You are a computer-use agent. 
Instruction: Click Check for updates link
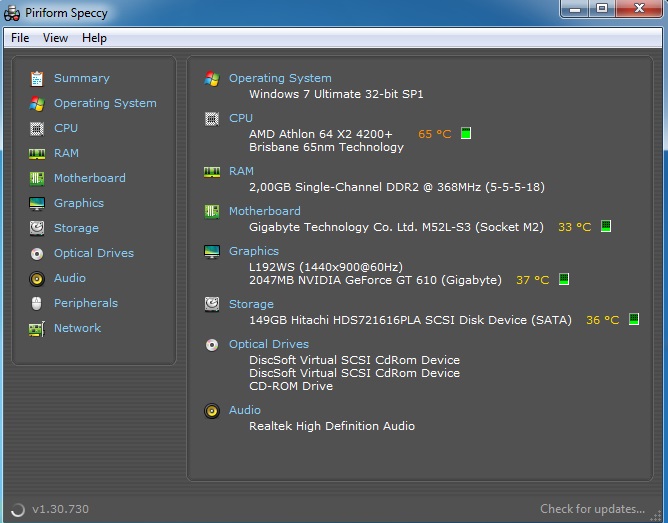[592, 509]
